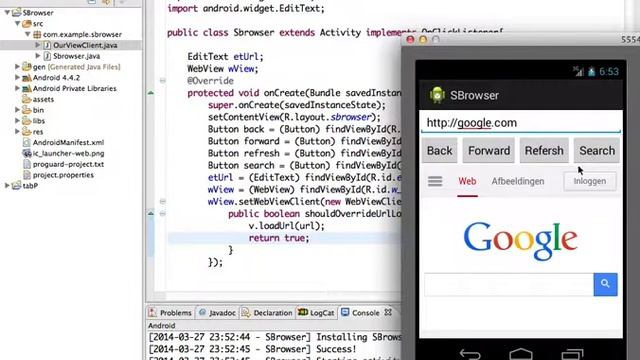
Task: Collapse the com.example.sbrowser package
Action: click(28, 34)
